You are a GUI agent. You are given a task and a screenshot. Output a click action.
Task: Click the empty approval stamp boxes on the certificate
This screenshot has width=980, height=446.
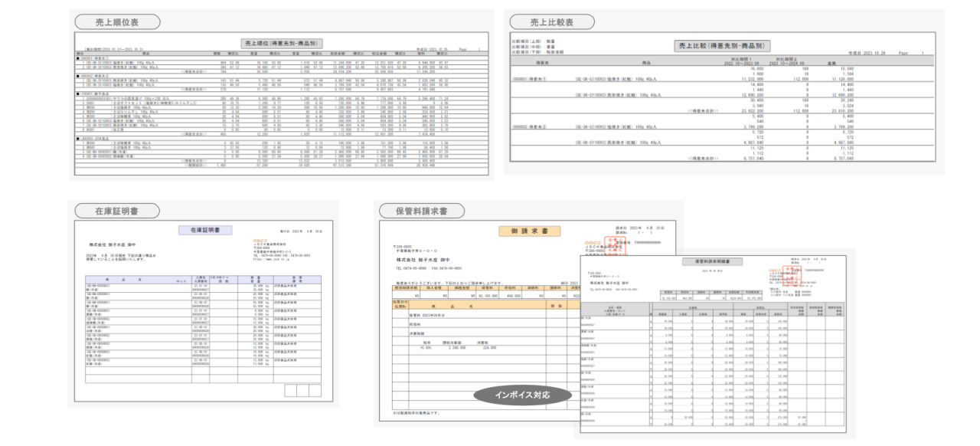coord(304,391)
